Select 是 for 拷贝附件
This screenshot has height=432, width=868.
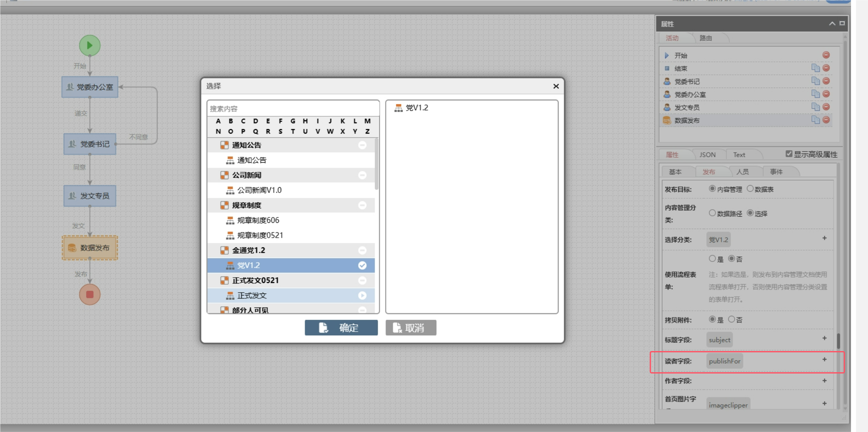712,320
